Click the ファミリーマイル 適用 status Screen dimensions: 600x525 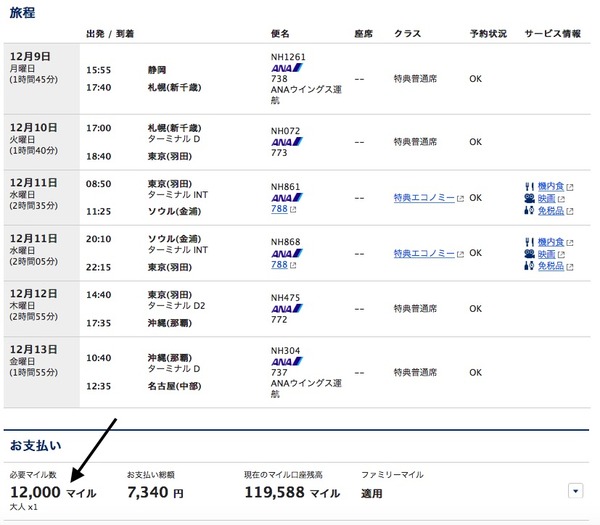(372, 494)
